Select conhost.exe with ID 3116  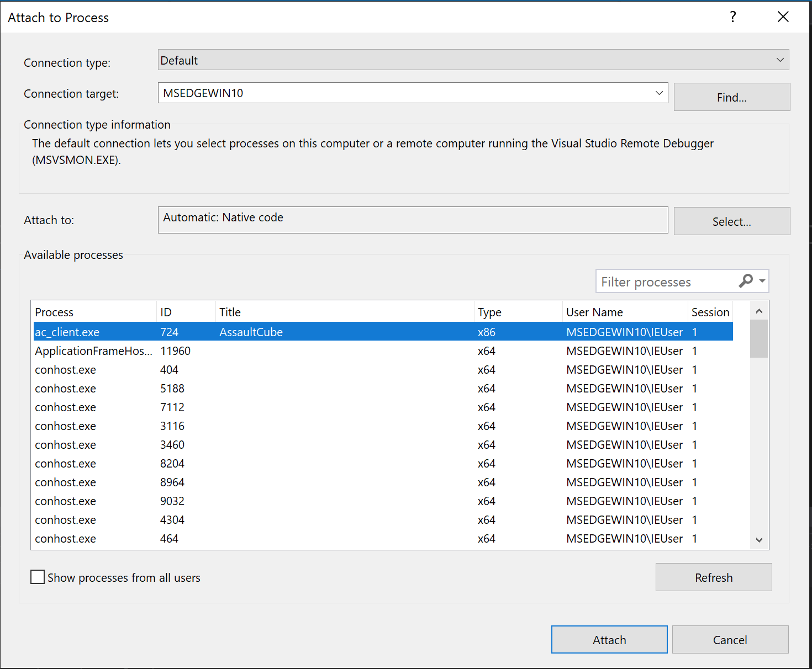(383, 426)
